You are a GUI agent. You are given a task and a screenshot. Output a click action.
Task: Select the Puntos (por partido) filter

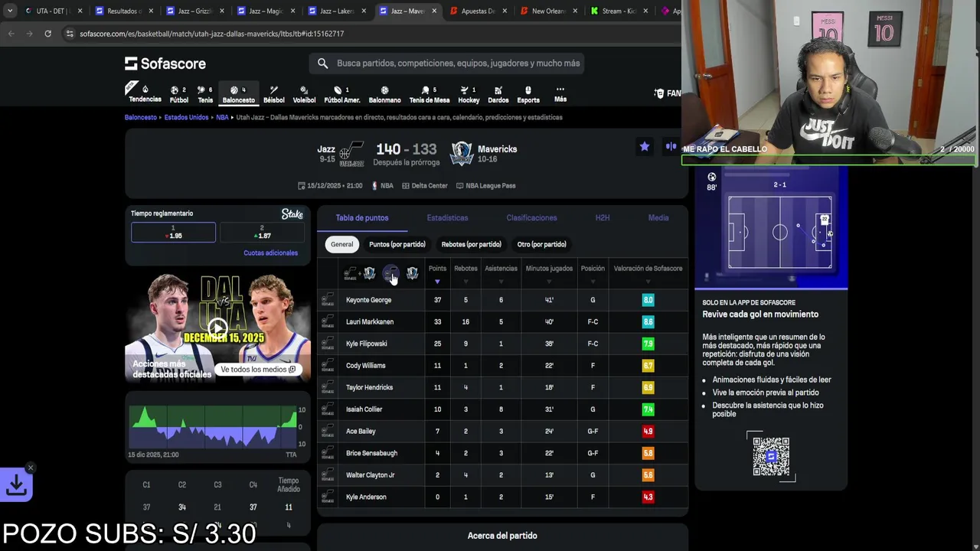(397, 245)
